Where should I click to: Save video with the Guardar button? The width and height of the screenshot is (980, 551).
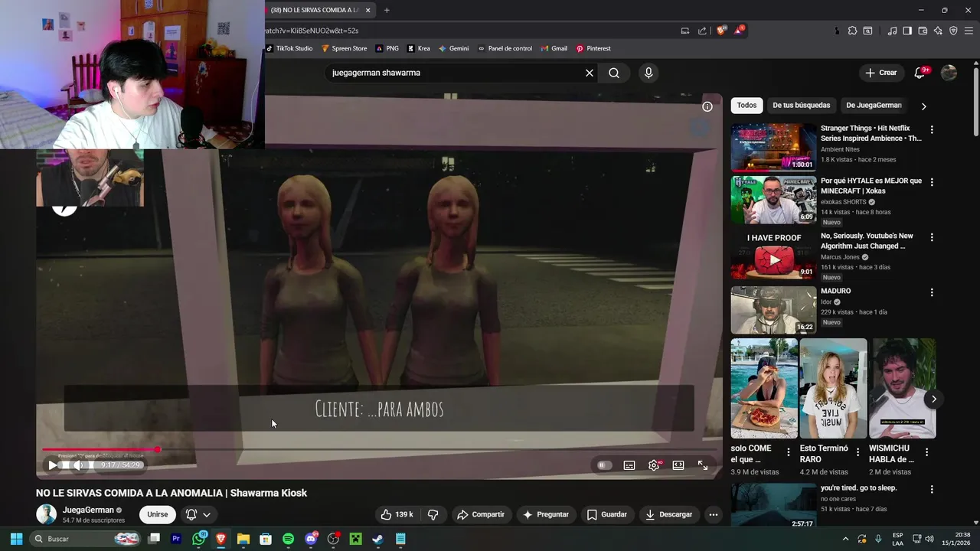coord(607,514)
